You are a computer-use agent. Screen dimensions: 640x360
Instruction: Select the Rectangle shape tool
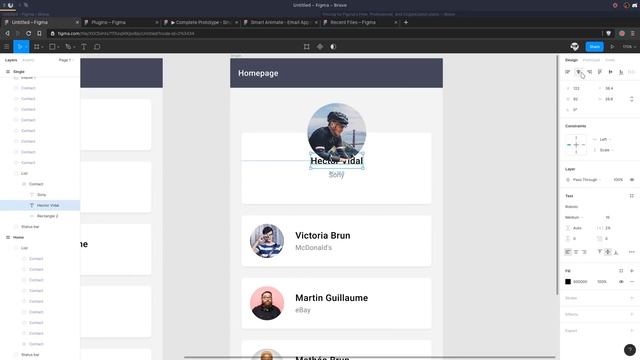tap(52, 47)
